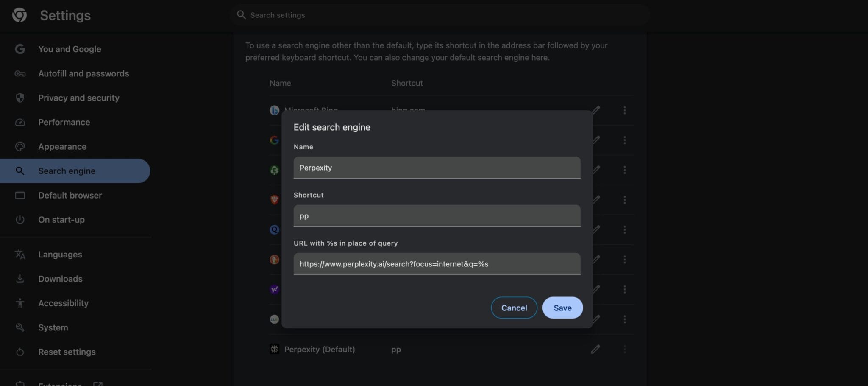868x386 pixels.
Task: Click the Reset settings icon
Action: [x=20, y=352]
